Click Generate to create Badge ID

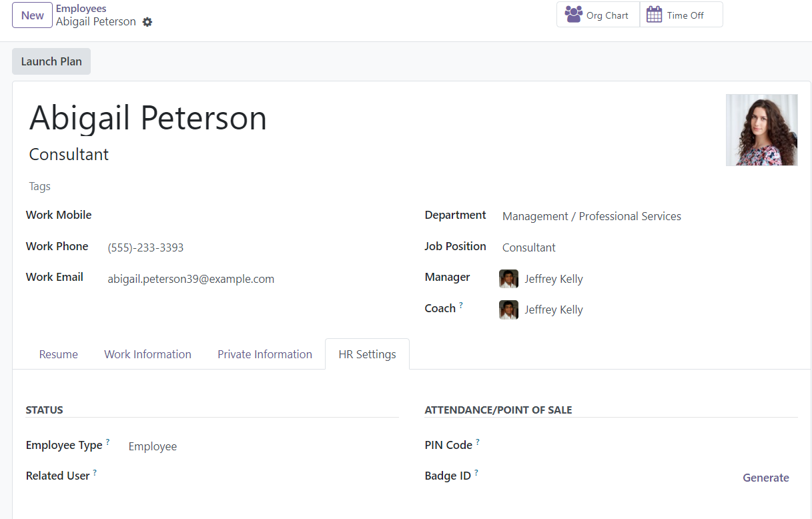tap(765, 478)
